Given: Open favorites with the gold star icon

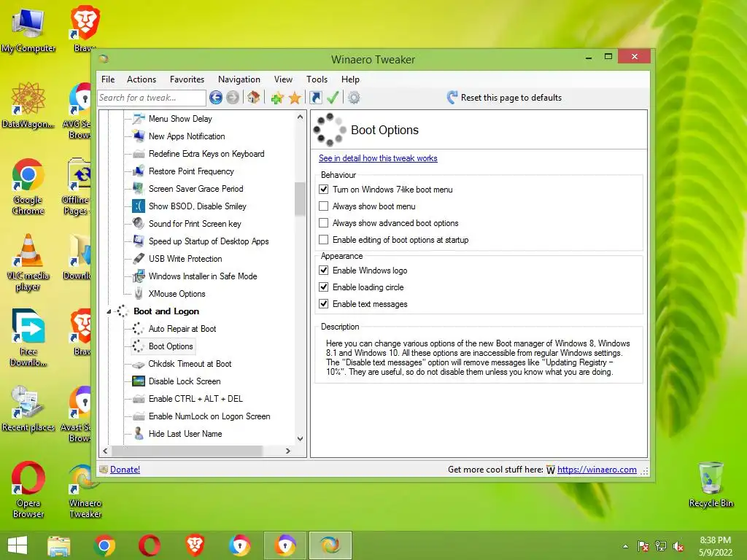Looking at the screenshot, I should click(x=295, y=98).
